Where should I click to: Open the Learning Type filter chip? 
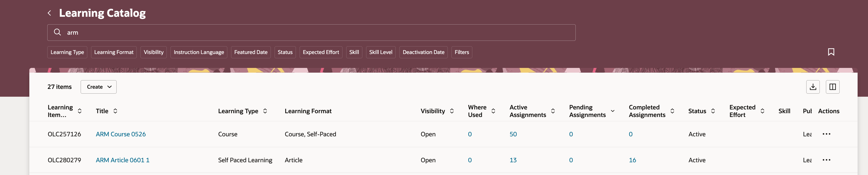click(67, 52)
